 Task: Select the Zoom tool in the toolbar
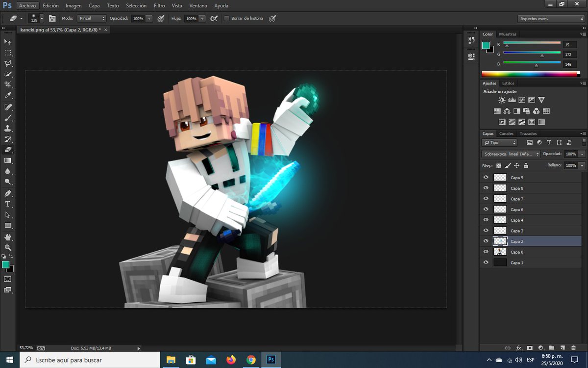[x=7, y=181]
